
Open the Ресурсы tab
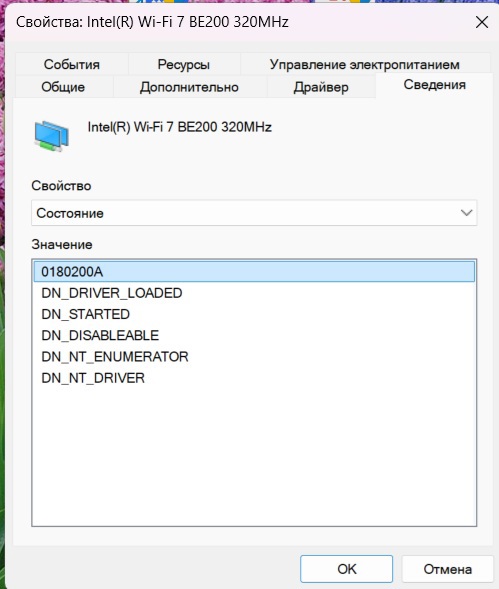[x=183, y=65]
